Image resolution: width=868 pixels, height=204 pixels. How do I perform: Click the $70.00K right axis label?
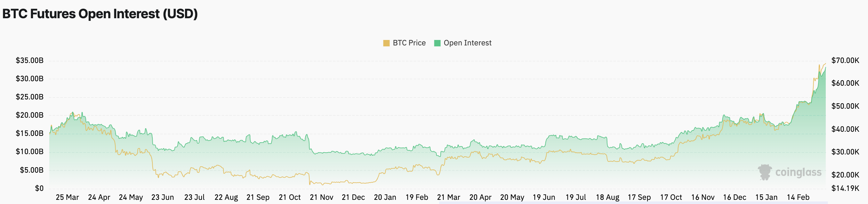click(845, 61)
